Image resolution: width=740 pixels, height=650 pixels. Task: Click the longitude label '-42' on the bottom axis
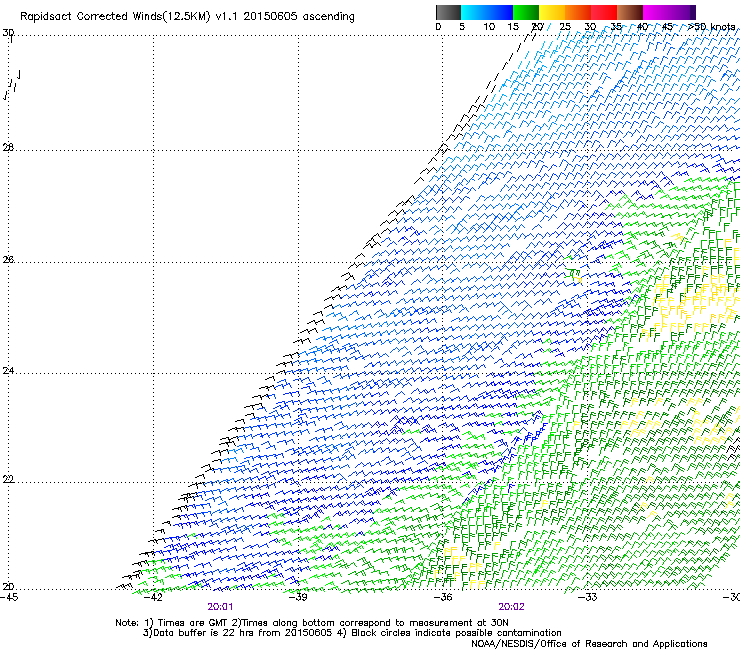pyautogui.click(x=153, y=597)
